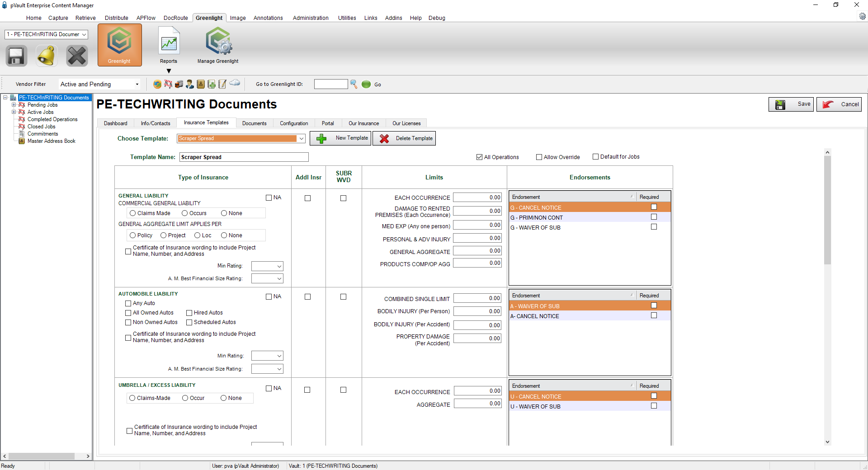Click the gray X delete icon in ribbon
Image resolution: width=868 pixels, height=470 pixels.
pyautogui.click(x=77, y=56)
